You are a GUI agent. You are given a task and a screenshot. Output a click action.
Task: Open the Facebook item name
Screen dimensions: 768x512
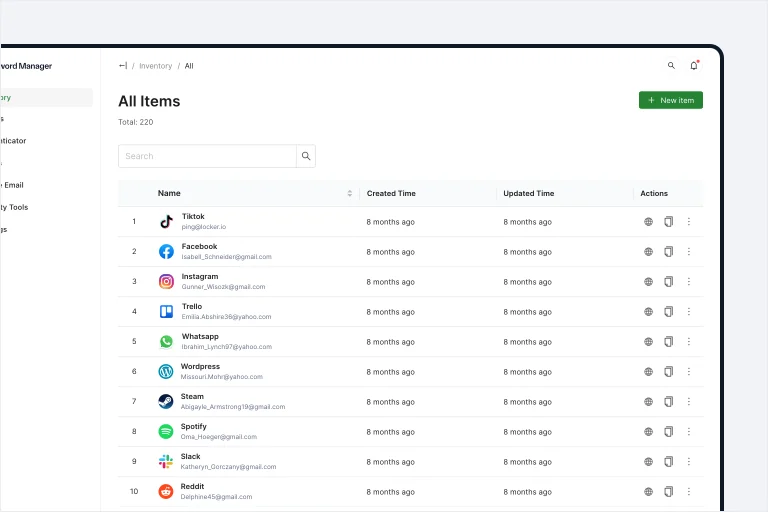click(199, 246)
